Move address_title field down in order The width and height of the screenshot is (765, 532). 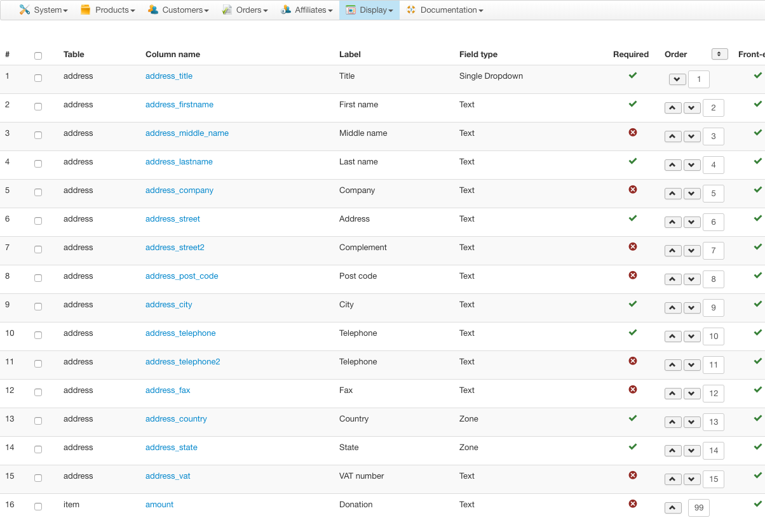click(677, 79)
